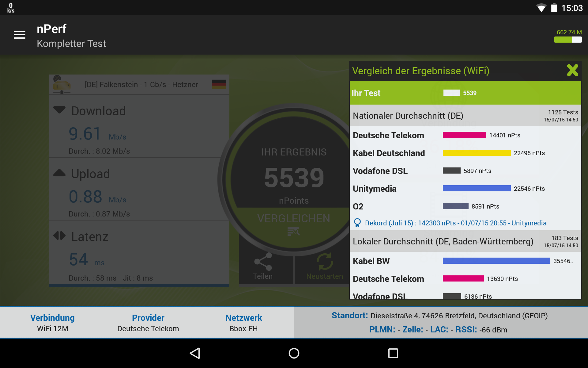Tap the record medal icon
Screen dimensions: 588x368
pyautogui.click(x=357, y=223)
